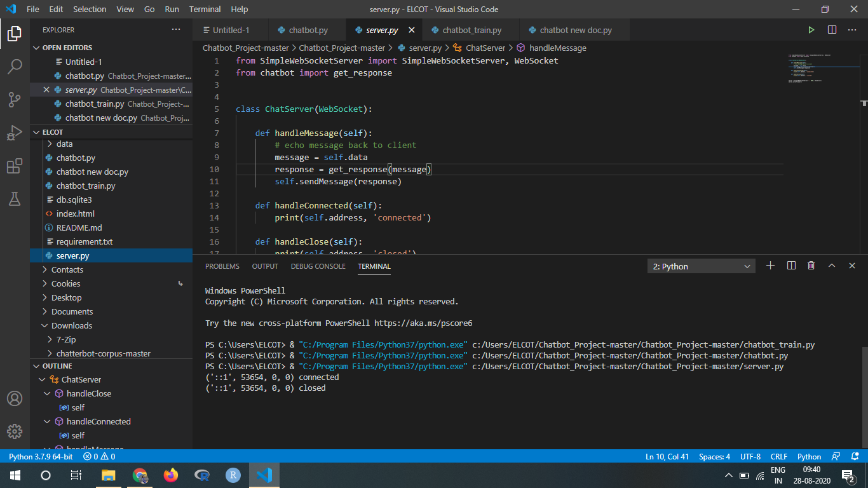Change line ending via CRLF
This screenshot has height=488, width=868.
(x=779, y=456)
